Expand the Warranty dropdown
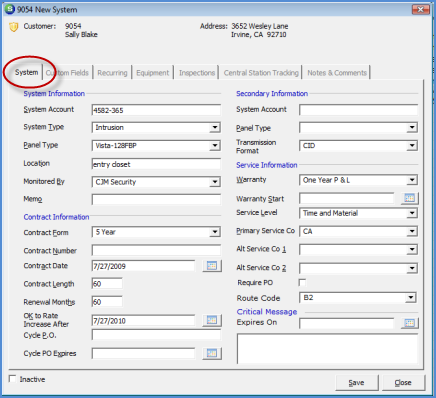The height and width of the screenshot is (398, 436). coord(412,180)
